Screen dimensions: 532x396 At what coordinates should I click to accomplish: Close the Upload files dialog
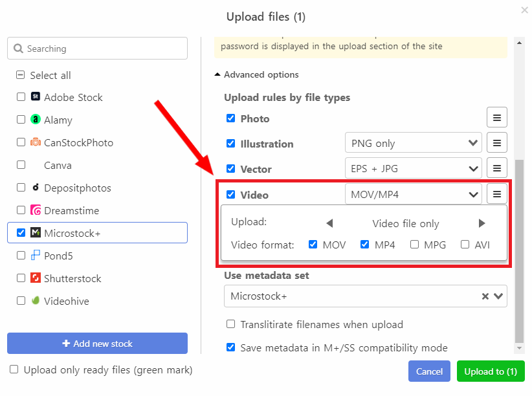coord(524,10)
